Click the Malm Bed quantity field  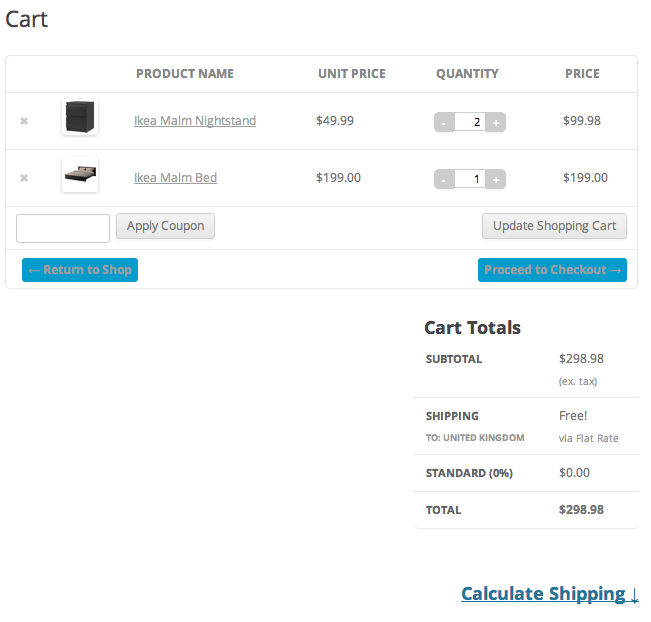point(469,179)
